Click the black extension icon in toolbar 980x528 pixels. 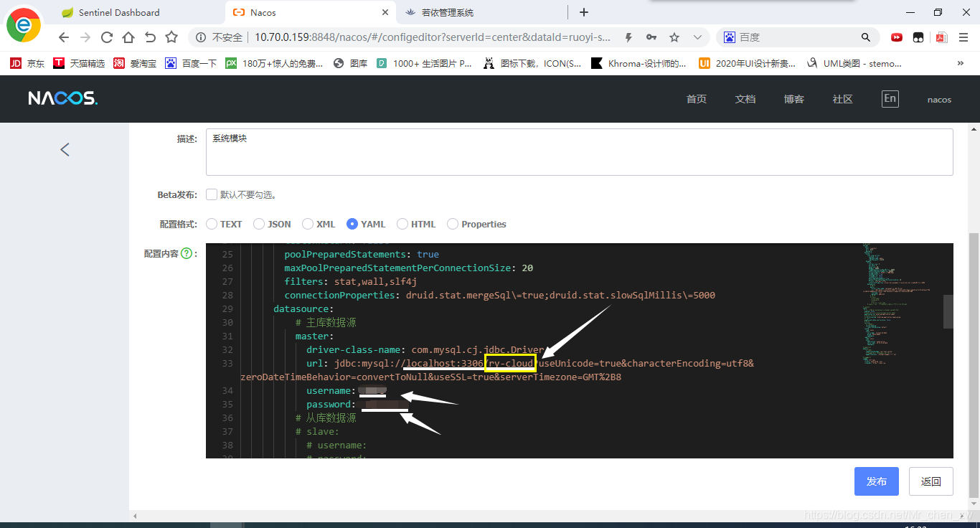click(x=918, y=37)
